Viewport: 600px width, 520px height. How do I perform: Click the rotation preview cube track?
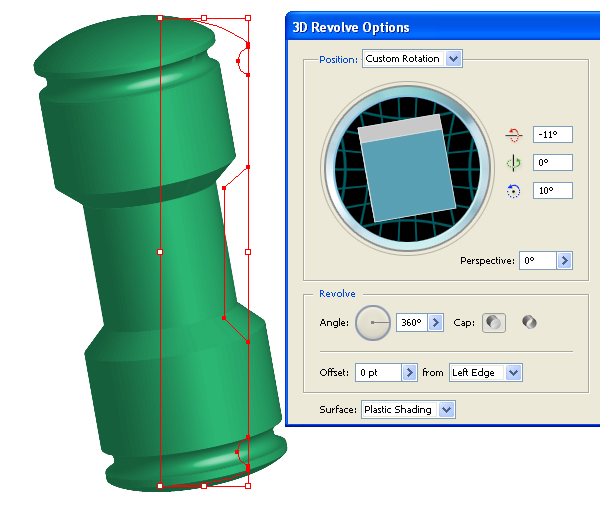407,168
